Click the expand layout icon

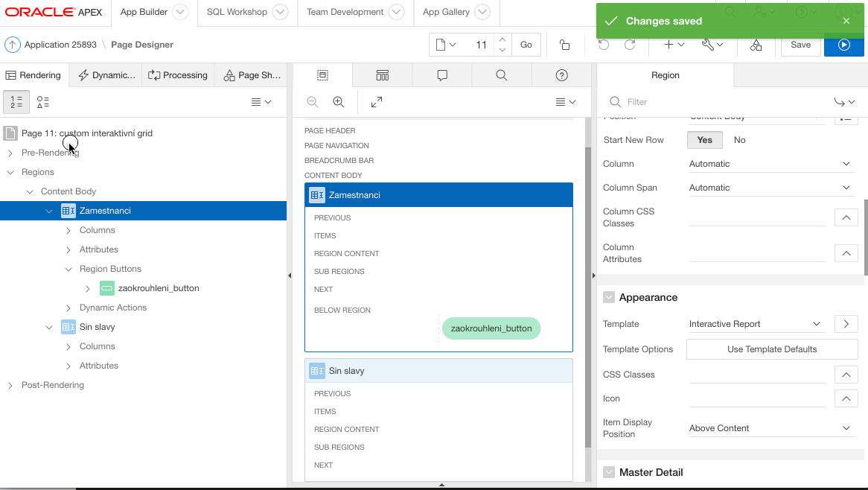[x=377, y=102]
